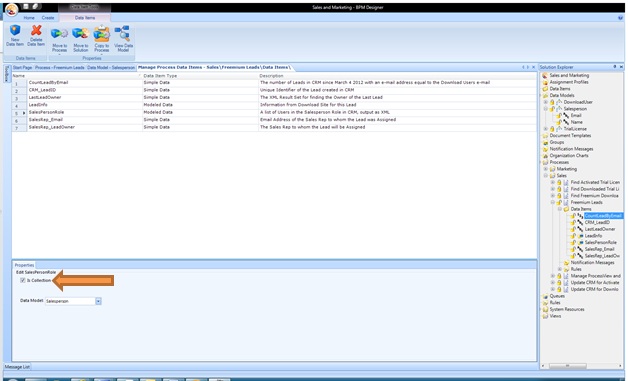The height and width of the screenshot is (381, 628).
Task: Close the Solution Explorer panel
Action: pyautogui.click(x=621, y=67)
